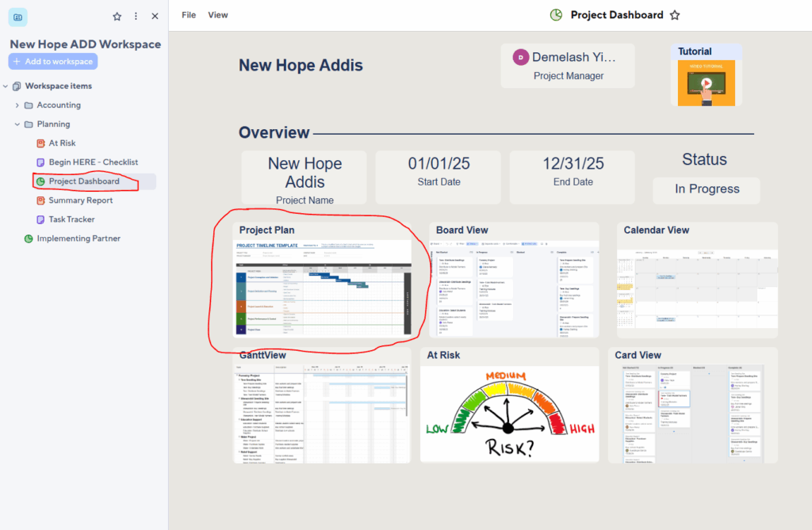Click the workspace icon at top-left
The image size is (812, 530).
click(x=17, y=17)
